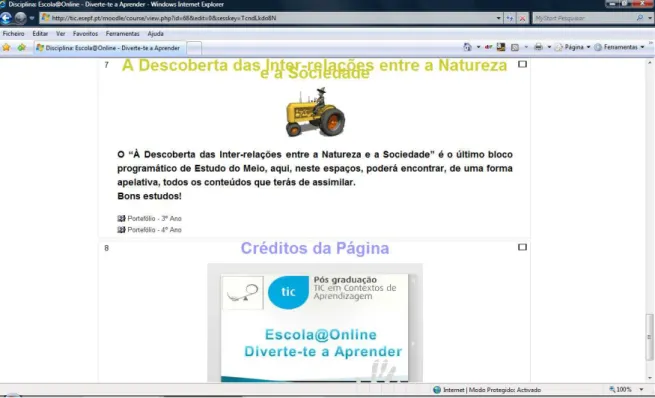
Task: Click topic number 7 label
Action: coord(107,65)
